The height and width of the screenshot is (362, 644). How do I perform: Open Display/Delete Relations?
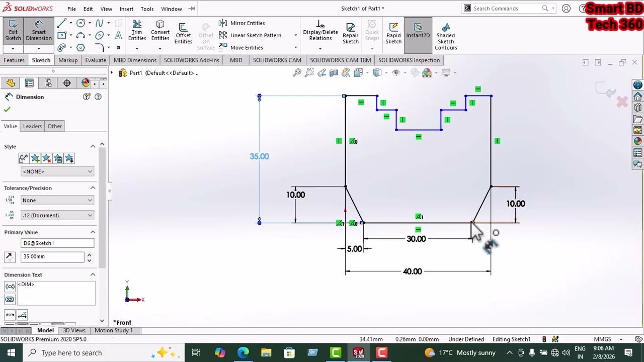[x=320, y=31]
